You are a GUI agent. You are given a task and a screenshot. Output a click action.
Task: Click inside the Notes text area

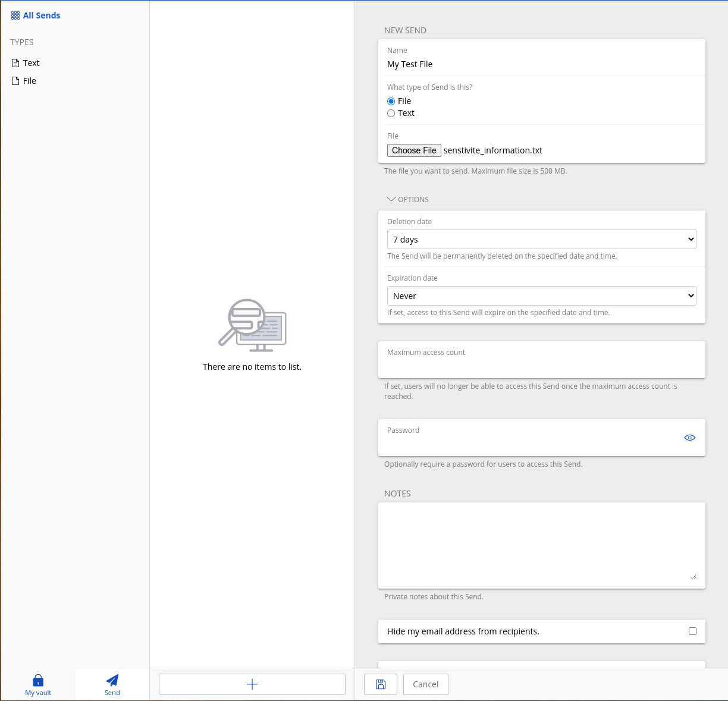pyautogui.click(x=541, y=544)
